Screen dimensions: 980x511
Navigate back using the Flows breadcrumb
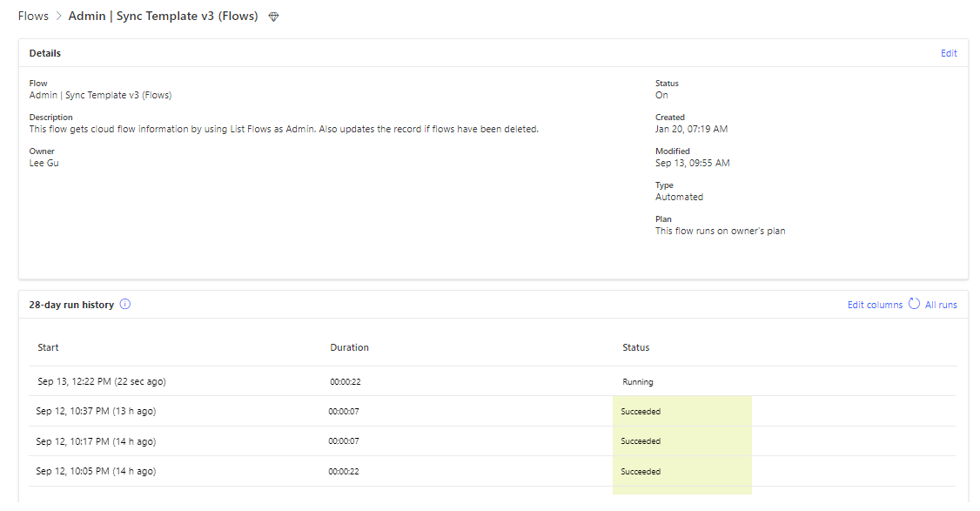[33, 16]
